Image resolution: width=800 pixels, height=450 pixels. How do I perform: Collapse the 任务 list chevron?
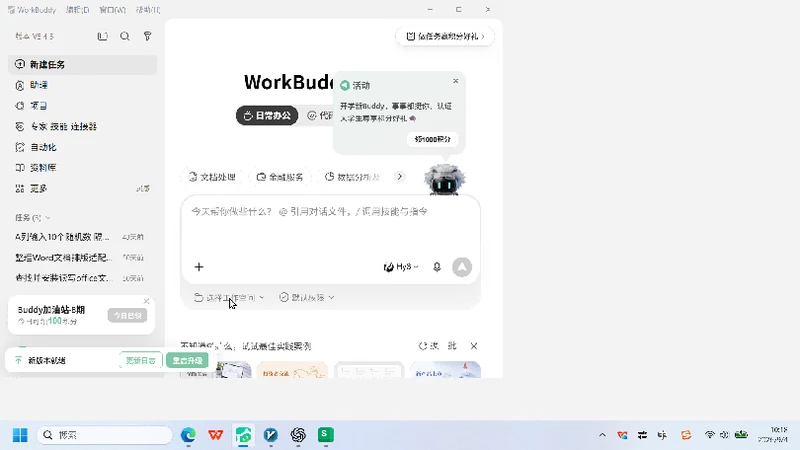pyautogui.click(x=48, y=218)
